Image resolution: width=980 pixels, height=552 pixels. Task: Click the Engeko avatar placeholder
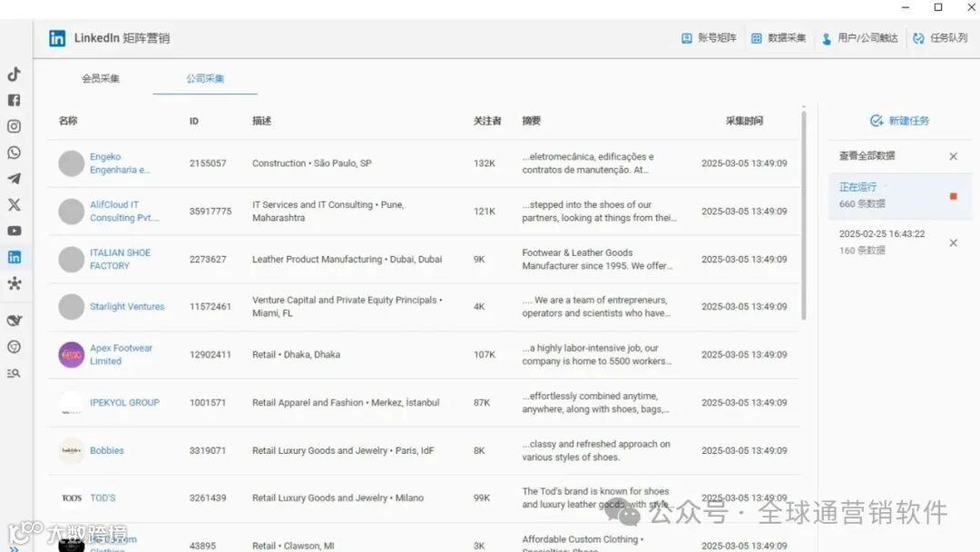72,163
